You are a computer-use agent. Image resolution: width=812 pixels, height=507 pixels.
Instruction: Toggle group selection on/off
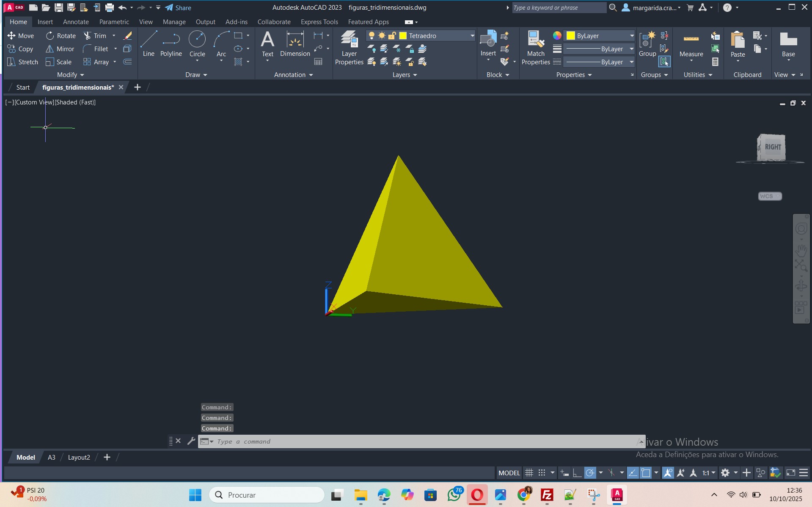(664, 62)
